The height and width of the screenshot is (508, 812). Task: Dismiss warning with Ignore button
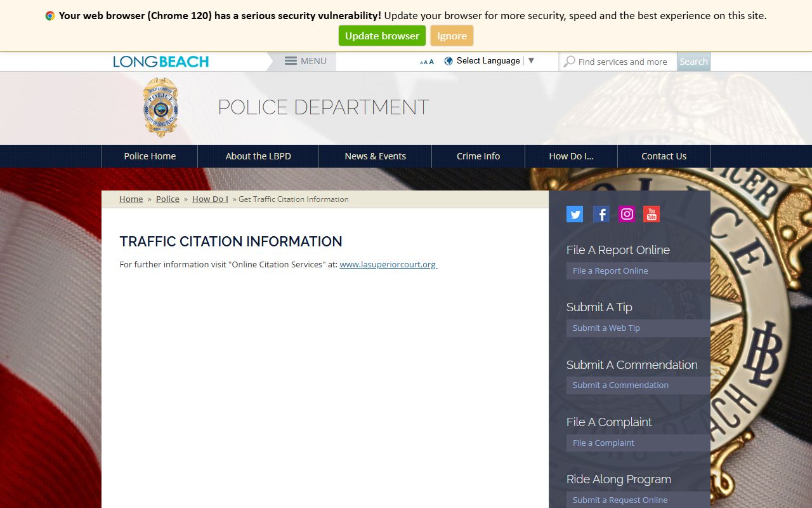pos(452,36)
